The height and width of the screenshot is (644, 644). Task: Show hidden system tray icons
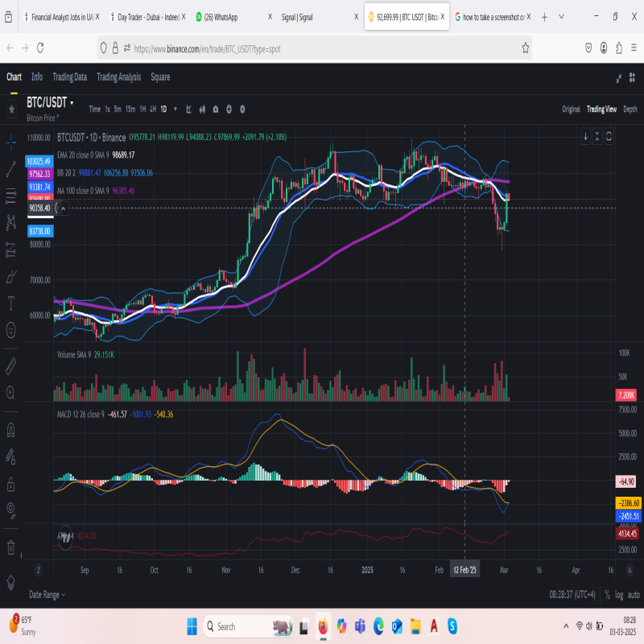[566, 626]
